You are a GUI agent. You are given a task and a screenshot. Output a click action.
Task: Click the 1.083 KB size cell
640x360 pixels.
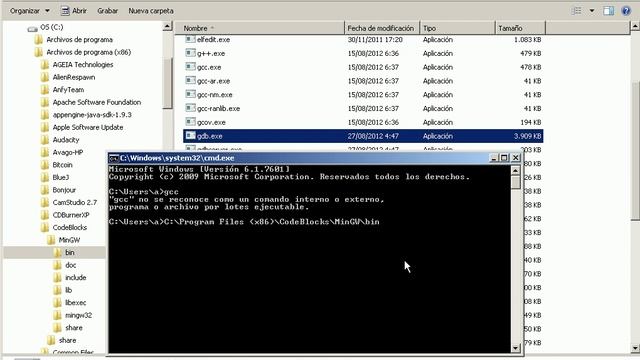click(x=527, y=40)
